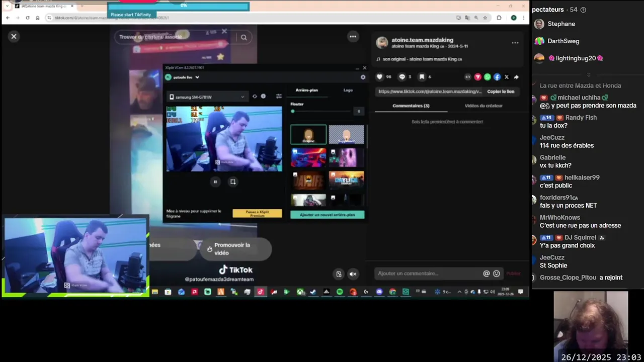
Task: Click son original music link
Action: click(x=419, y=59)
